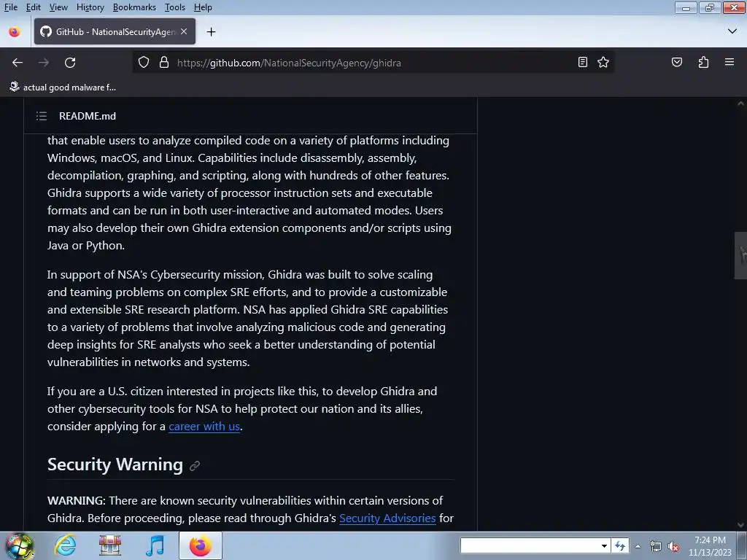Image resolution: width=747 pixels, height=560 pixels.
Task: Click the Firefox taskbar button
Action: (x=201, y=545)
